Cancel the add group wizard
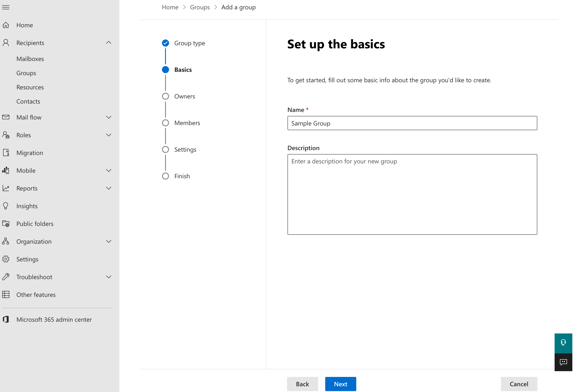This screenshot has height=392, width=579. click(x=519, y=384)
